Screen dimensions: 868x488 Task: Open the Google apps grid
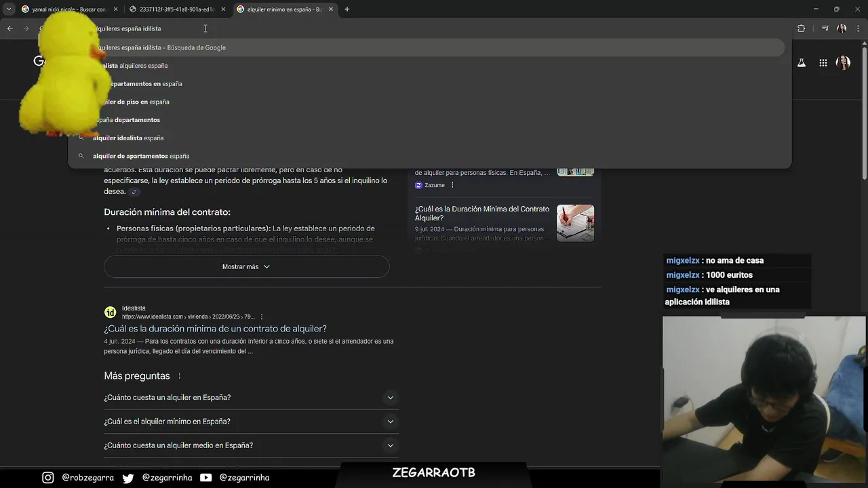[823, 63]
